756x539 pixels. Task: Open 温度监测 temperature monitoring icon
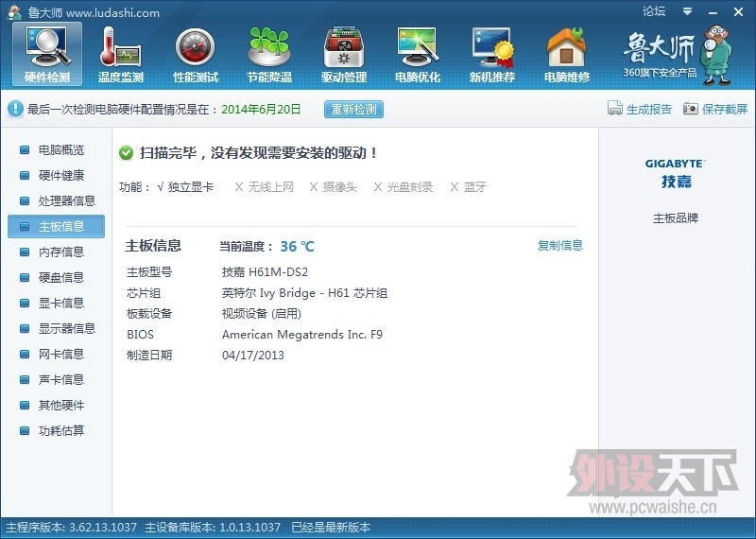(x=121, y=54)
